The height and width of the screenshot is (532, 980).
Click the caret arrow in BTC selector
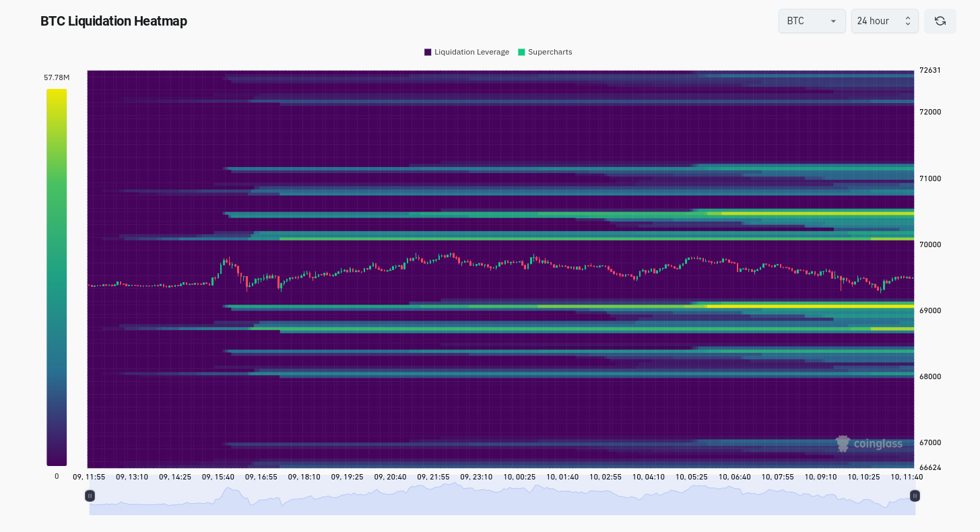[x=833, y=22]
